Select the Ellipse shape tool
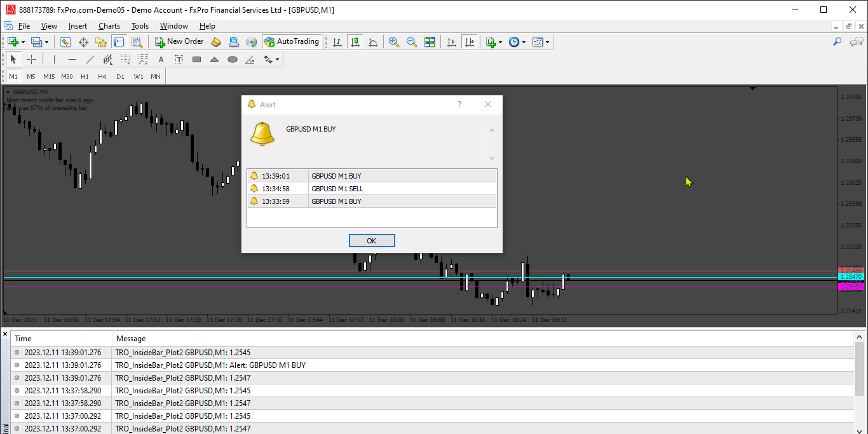 233,59
